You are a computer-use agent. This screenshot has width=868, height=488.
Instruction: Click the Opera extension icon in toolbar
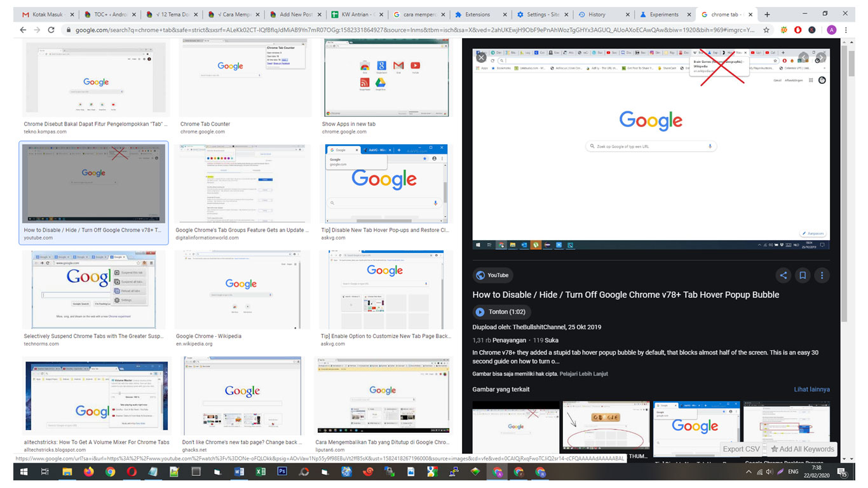798,30
